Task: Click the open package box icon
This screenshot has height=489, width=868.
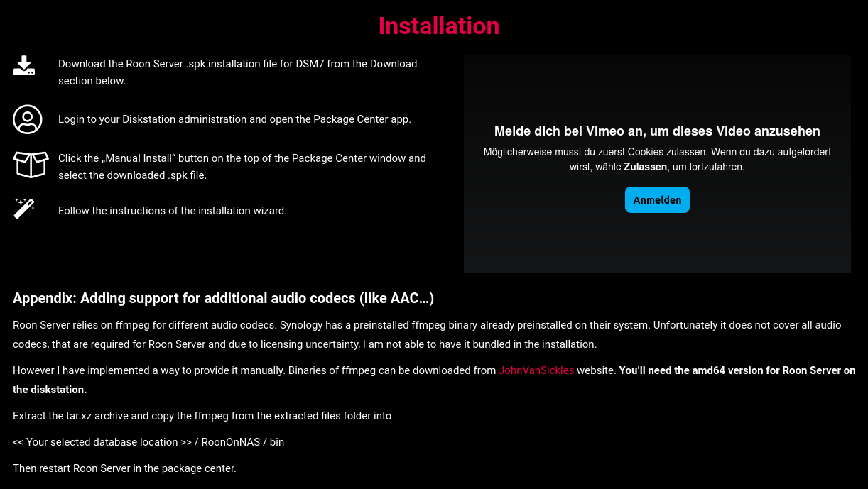Action: (x=31, y=165)
